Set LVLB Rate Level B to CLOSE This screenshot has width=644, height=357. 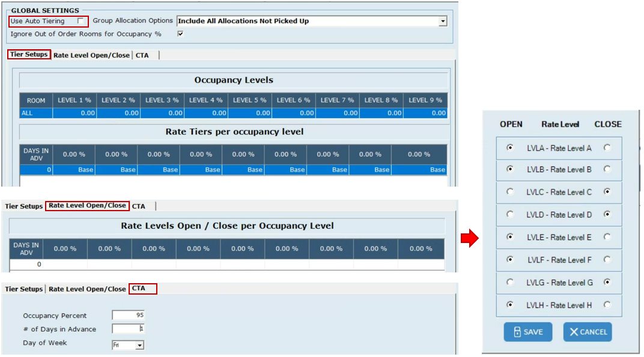click(x=607, y=170)
